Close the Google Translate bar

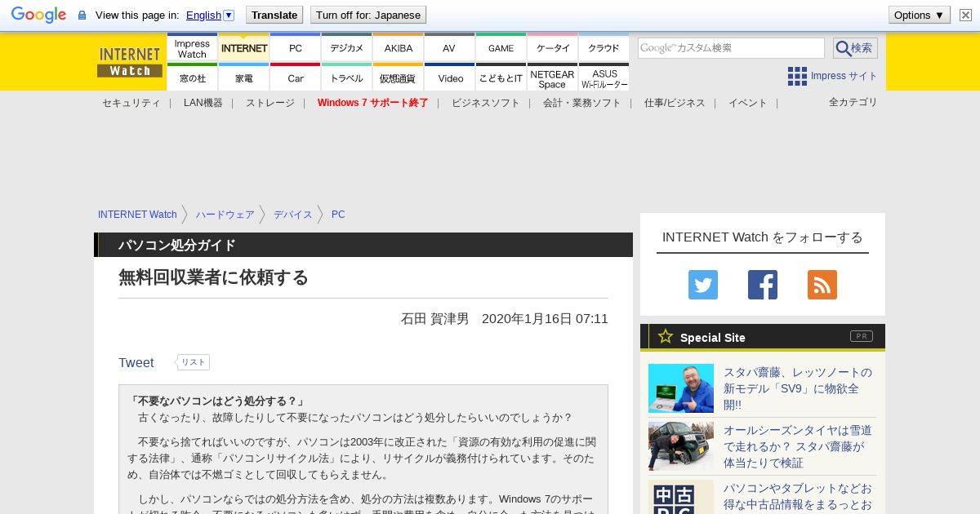[x=965, y=15]
